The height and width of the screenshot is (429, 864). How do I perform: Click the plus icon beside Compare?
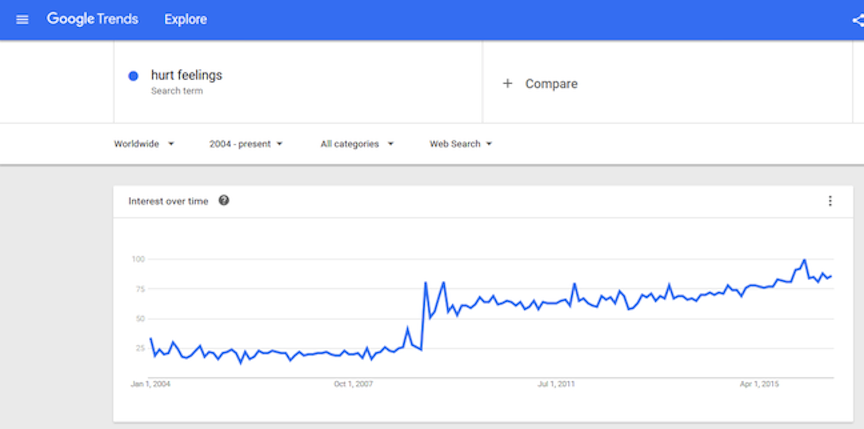[507, 84]
